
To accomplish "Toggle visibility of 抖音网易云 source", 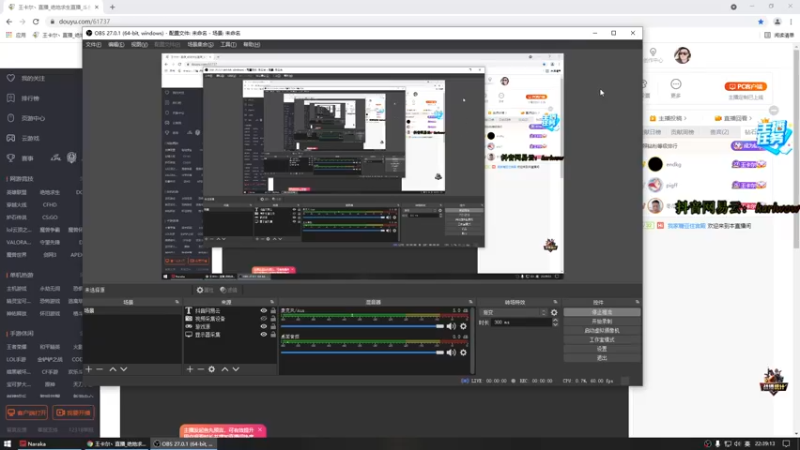I will coord(264,310).
